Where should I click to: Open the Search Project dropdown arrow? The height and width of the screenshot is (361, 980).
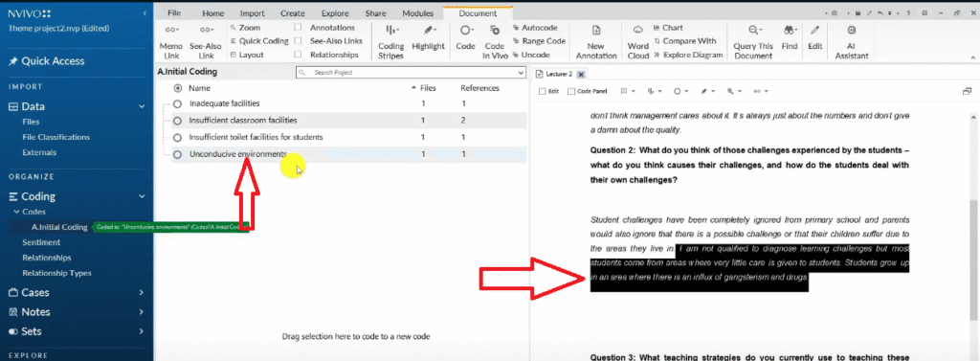521,73
